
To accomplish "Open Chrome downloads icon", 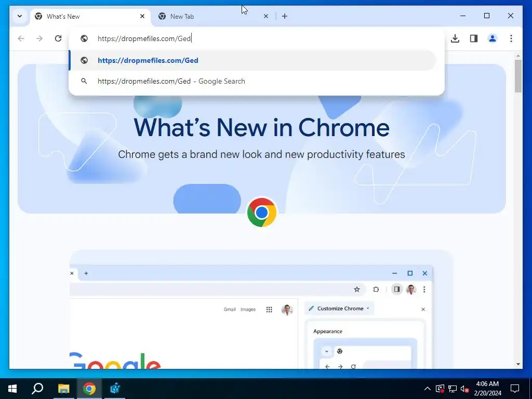I will [455, 38].
